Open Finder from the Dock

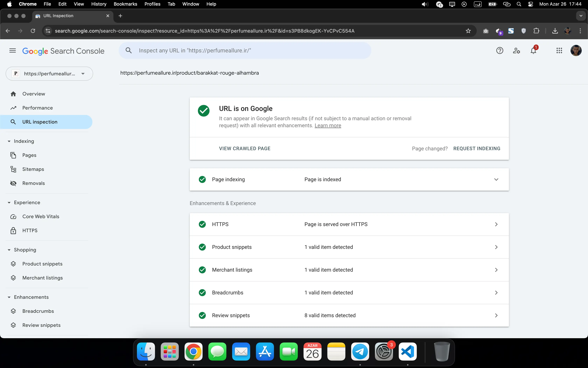pos(146,352)
